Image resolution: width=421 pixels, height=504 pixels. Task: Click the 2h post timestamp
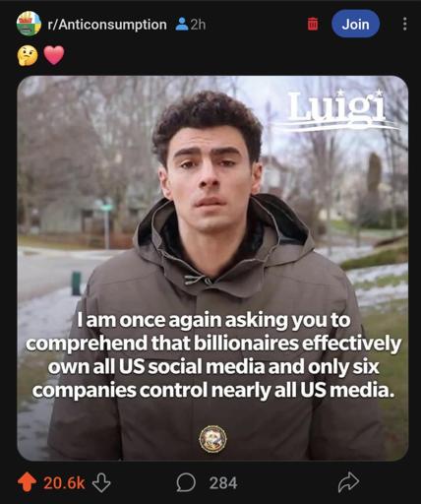coord(198,25)
